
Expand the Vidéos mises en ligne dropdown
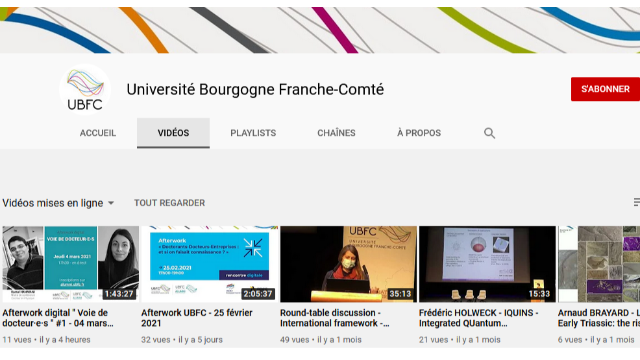tap(58, 203)
